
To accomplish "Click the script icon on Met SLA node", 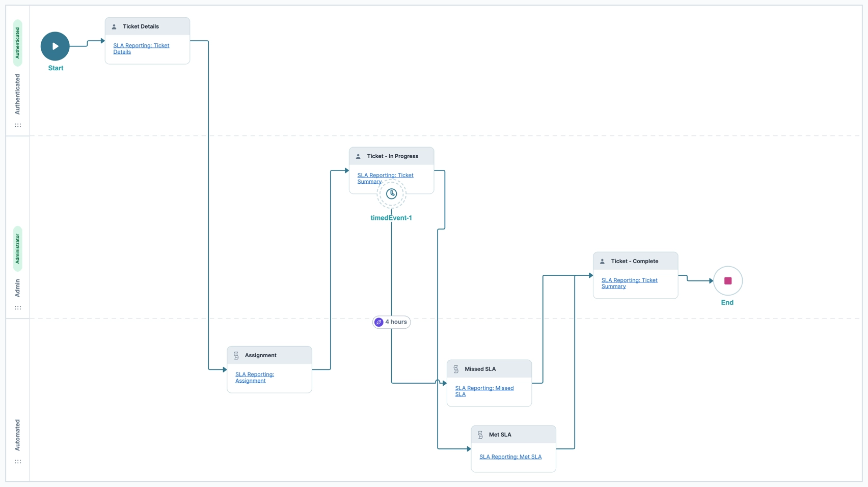I will click(480, 435).
